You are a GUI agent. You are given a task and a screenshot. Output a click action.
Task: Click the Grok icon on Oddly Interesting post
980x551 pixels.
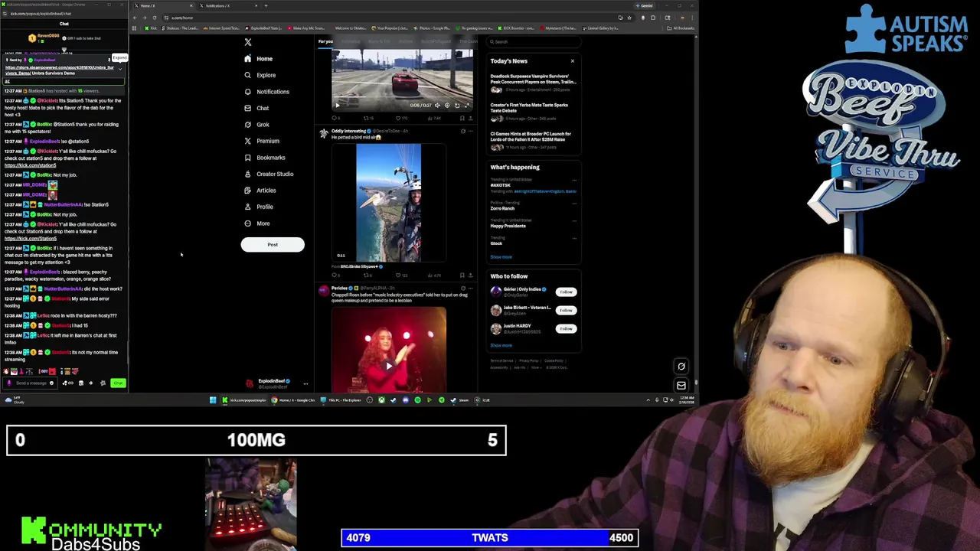(x=462, y=132)
